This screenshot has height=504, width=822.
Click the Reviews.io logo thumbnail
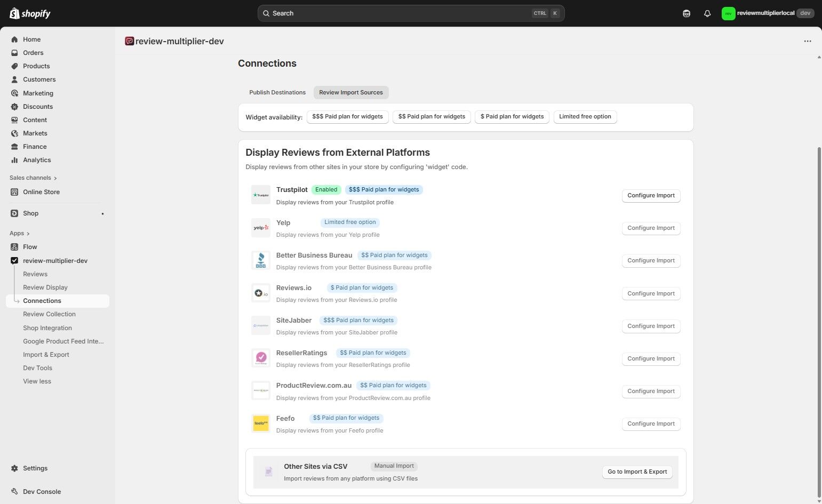[261, 293]
